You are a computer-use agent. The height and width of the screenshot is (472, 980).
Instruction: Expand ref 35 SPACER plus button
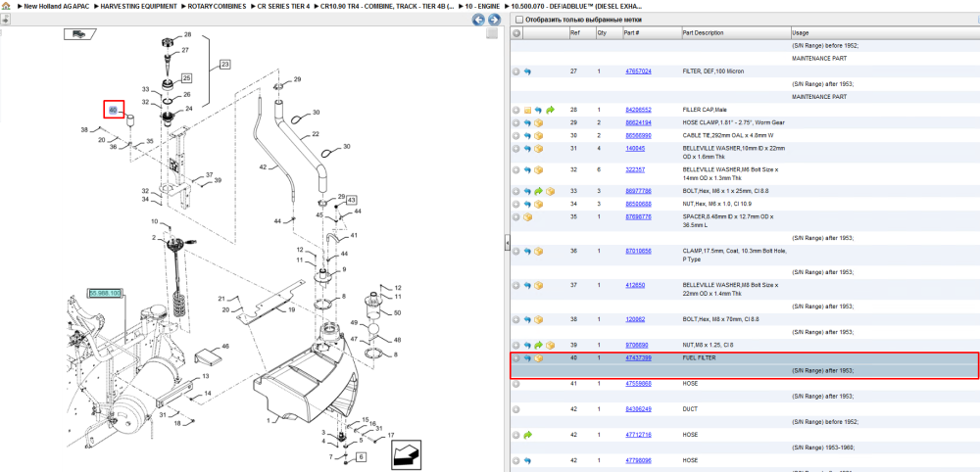[516, 217]
